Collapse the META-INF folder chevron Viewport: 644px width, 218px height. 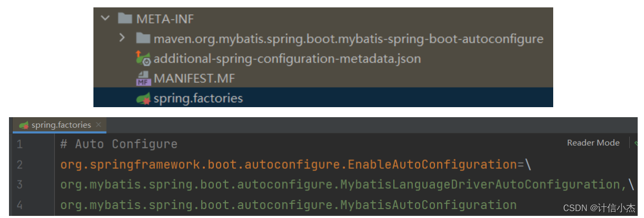(106, 19)
